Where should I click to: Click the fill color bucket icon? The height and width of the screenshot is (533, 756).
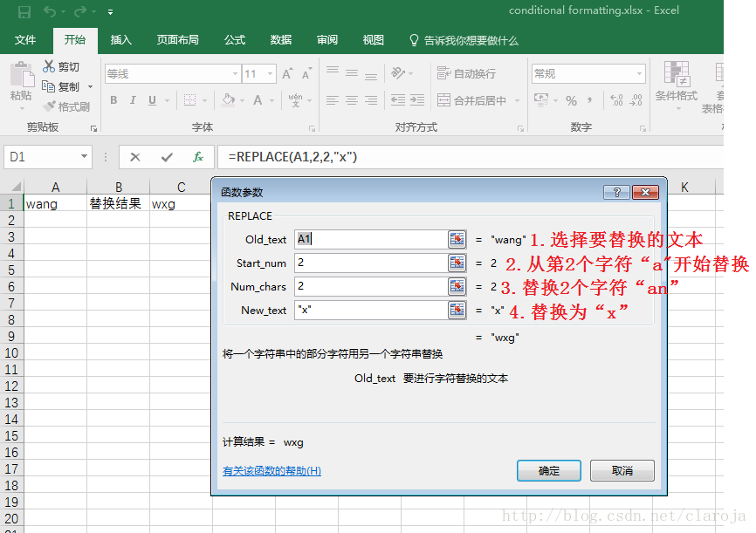(229, 100)
